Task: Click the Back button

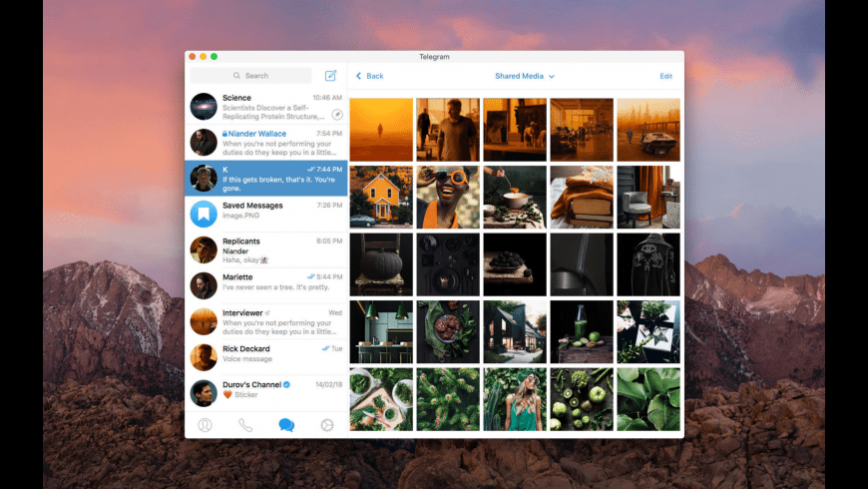Action: [370, 76]
